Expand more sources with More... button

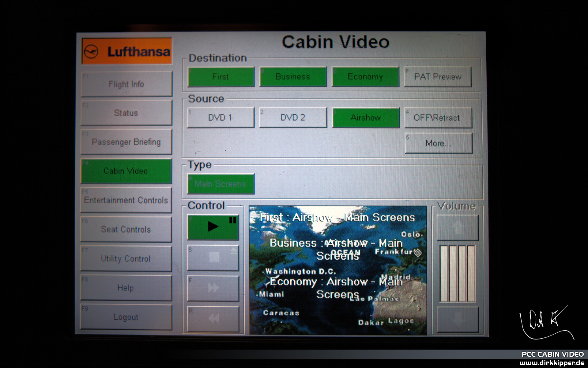click(438, 143)
